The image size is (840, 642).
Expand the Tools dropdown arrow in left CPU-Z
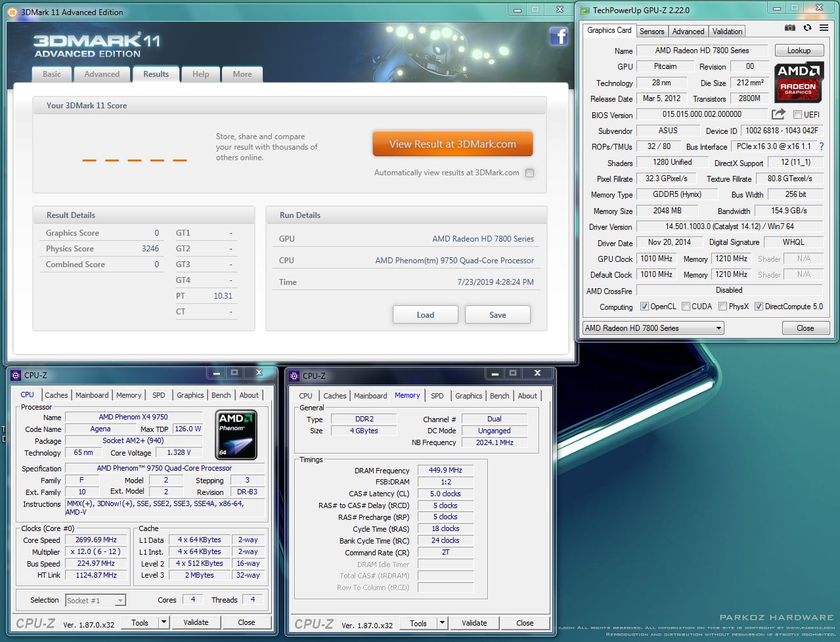[164, 622]
